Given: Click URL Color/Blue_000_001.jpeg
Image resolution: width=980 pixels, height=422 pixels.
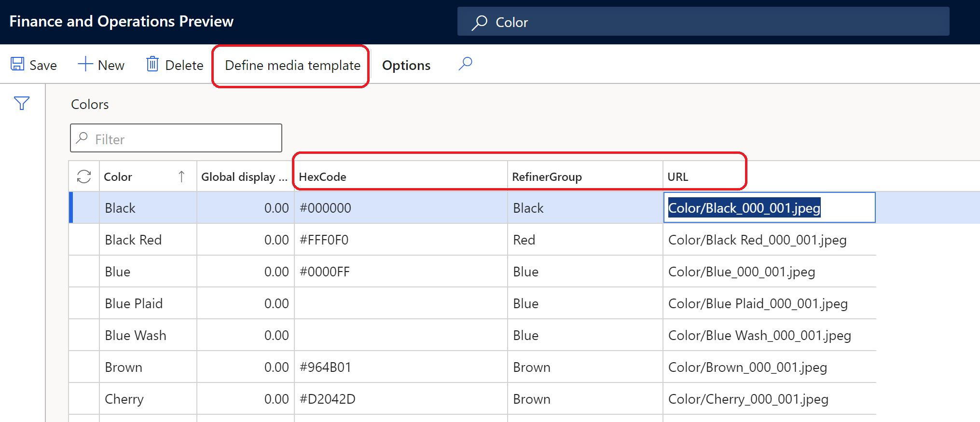Looking at the screenshot, I should pos(770,272).
